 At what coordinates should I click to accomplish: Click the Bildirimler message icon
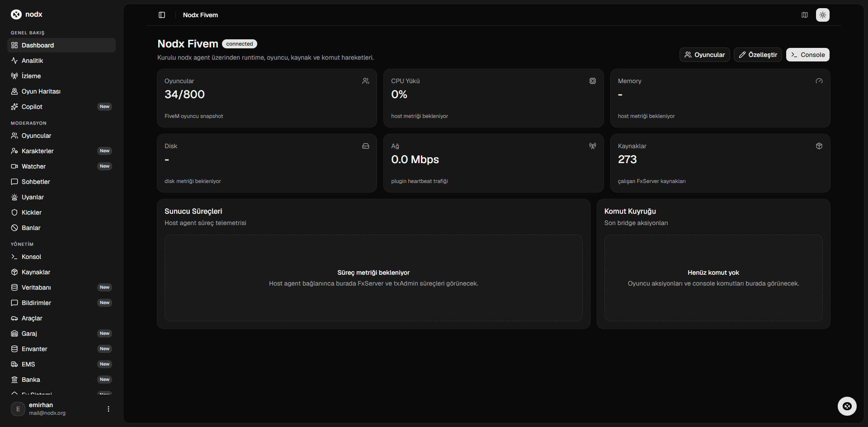coord(14,303)
